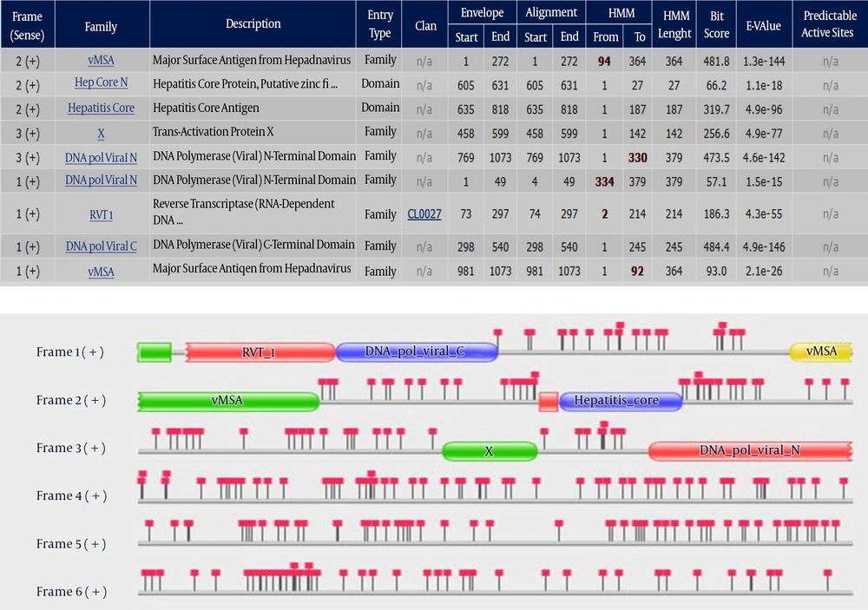868x610 pixels.
Task: Click the bold HMM To value 92
Action: click(637, 272)
